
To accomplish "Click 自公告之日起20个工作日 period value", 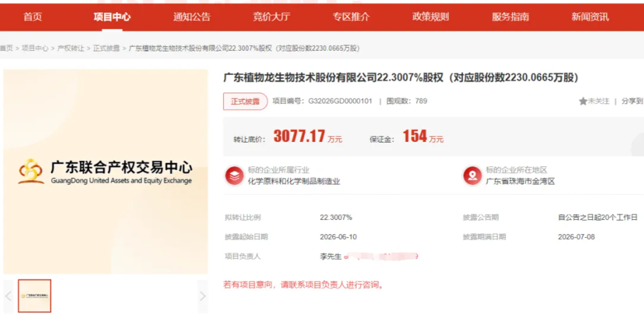I will pos(598,218).
